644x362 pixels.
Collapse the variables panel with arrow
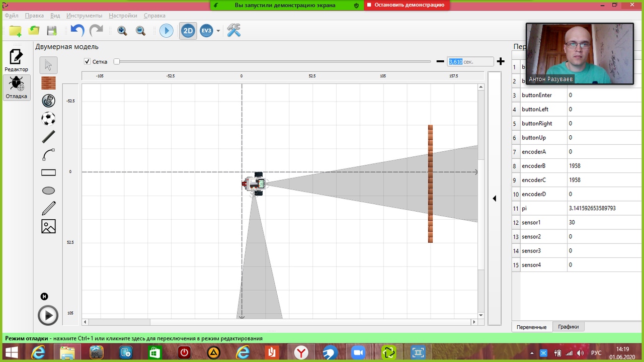[x=494, y=199]
